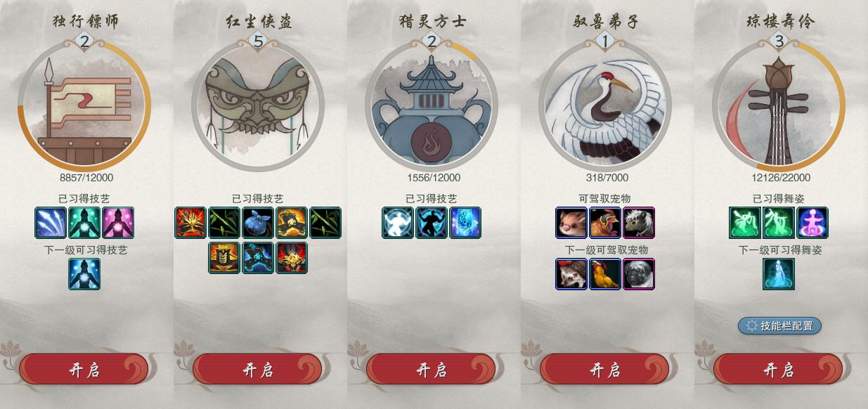The width and height of the screenshot is (868, 409).
Task: Click next-level skill icon under 独行镖师
Action: tap(84, 274)
